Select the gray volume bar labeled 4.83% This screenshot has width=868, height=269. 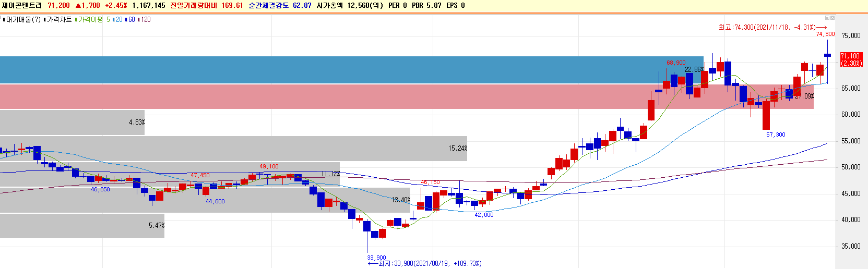(x=72, y=123)
